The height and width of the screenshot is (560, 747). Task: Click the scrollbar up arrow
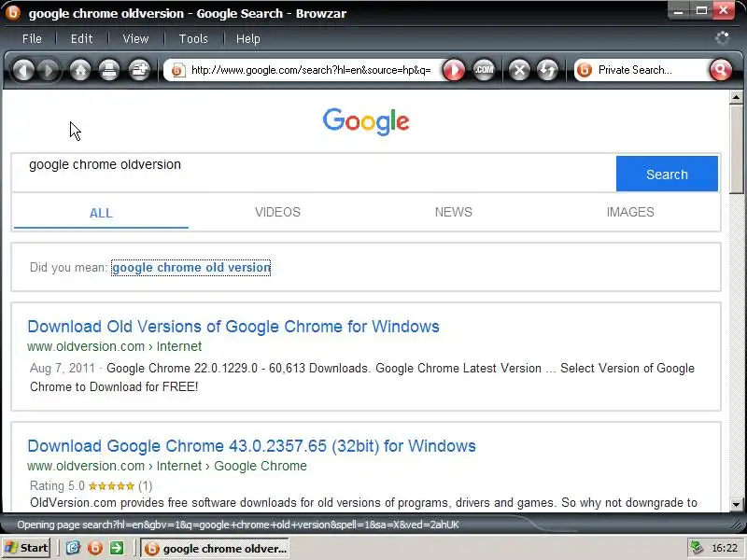(x=736, y=97)
